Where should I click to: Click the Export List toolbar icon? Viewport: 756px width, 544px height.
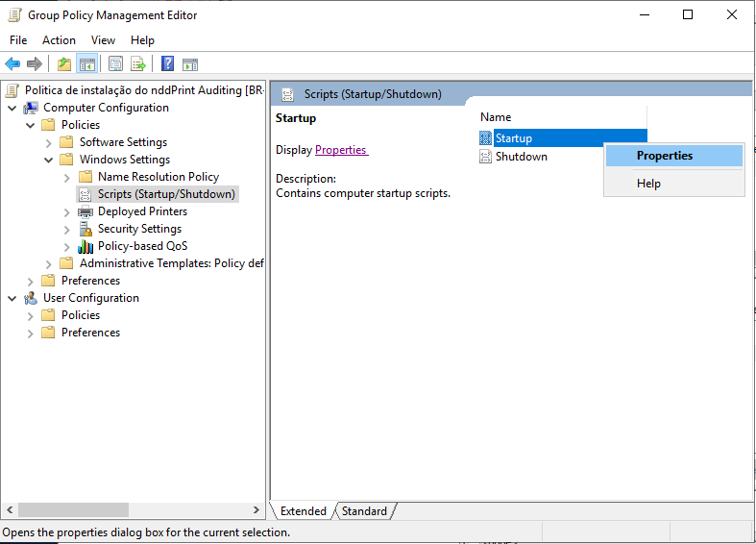[x=138, y=64]
